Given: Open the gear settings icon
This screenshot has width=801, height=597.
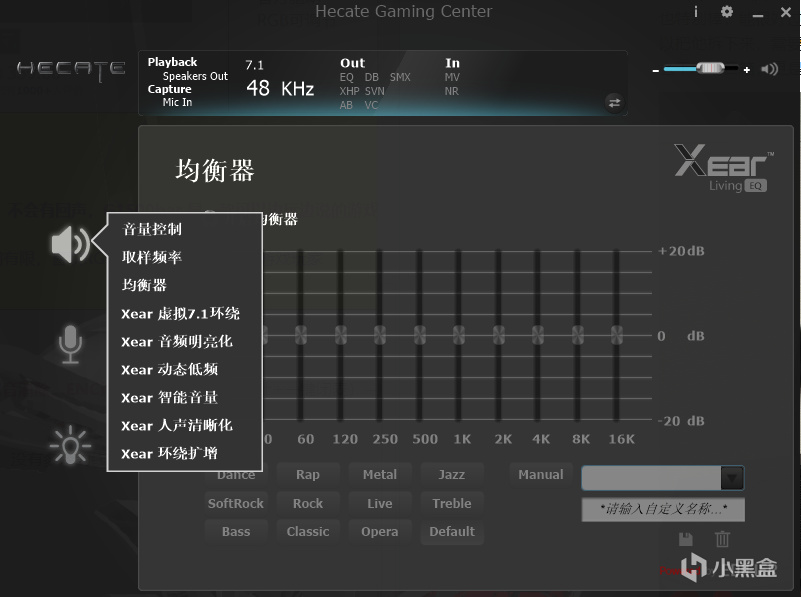Looking at the screenshot, I should tap(726, 12).
